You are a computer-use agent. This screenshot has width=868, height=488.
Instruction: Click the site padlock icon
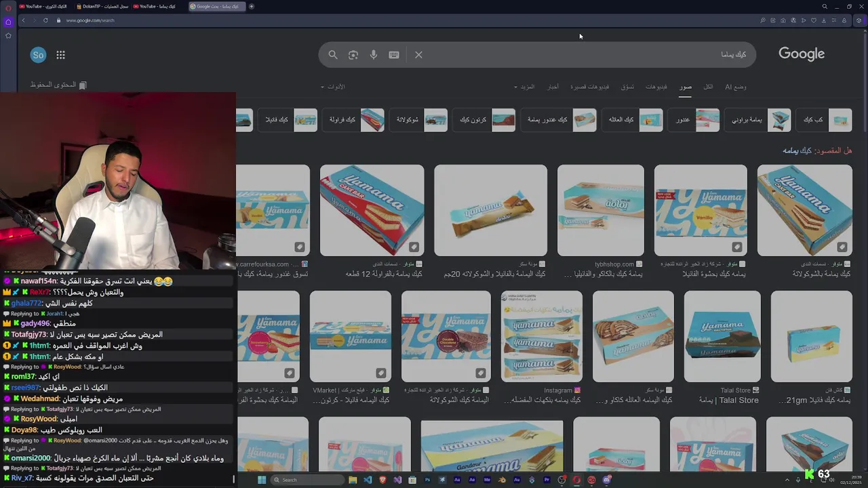58,20
